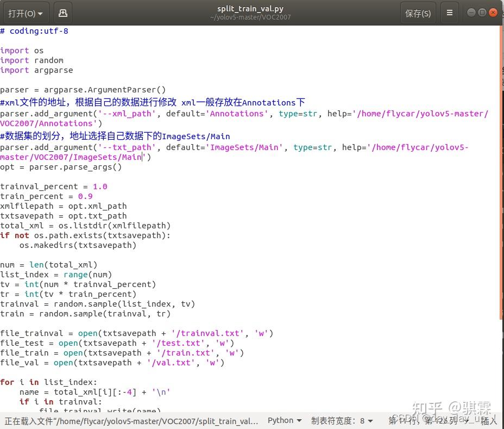Viewport: 504px width, 429px height.
Task: Expand the 打开(O) recent files dropdown arrow
Action: point(40,13)
